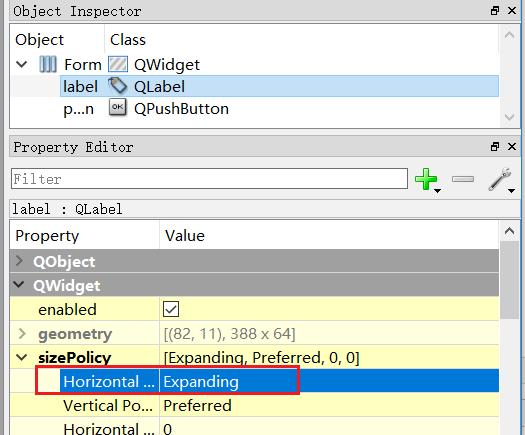Select the Expanding horizontal policy value

click(201, 381)
